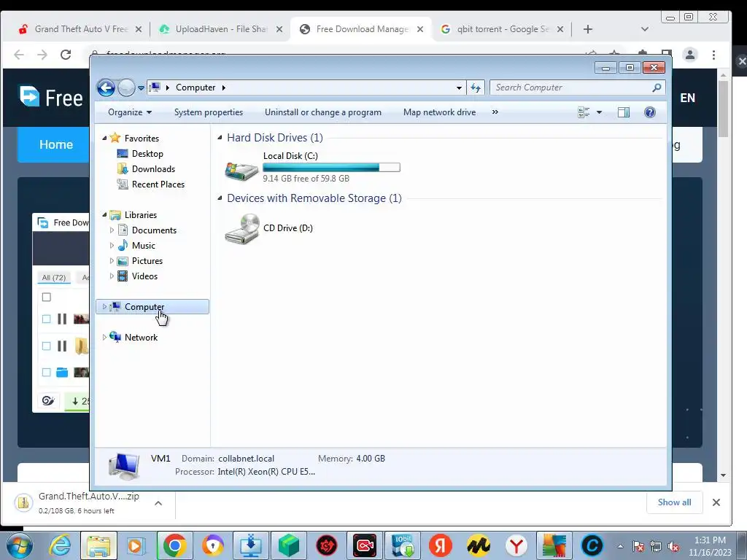Open Chrome three-dot menu

[713, 55]
